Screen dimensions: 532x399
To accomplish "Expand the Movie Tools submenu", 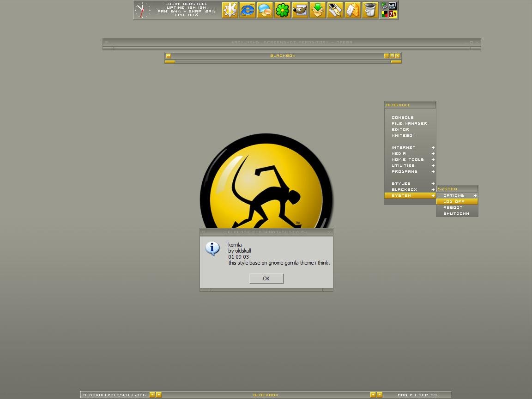I will [410, 159].
